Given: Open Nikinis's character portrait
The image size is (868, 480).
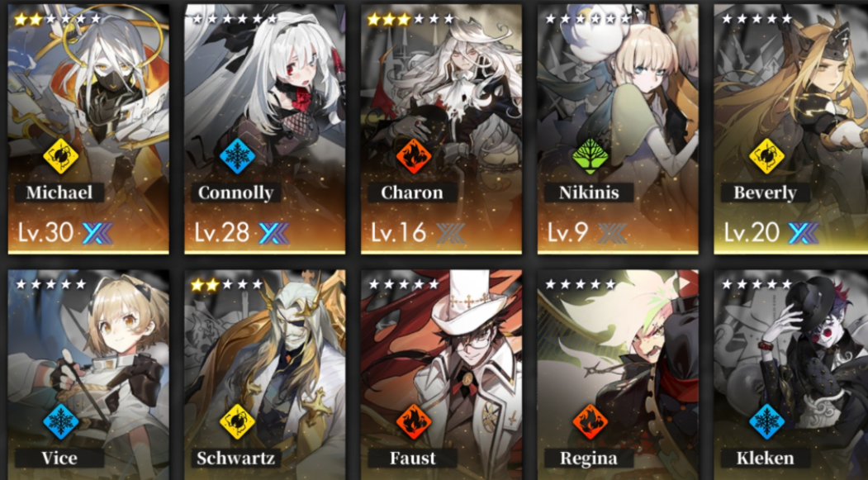Looking at the screenshot, I should coord(618,129).
